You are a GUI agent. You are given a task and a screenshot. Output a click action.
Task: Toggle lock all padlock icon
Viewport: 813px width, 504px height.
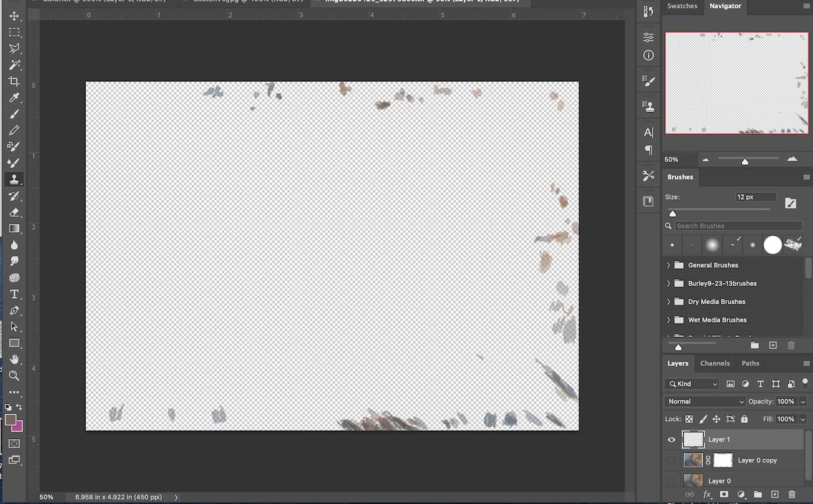pyautogui.click(x=744, y=419)
